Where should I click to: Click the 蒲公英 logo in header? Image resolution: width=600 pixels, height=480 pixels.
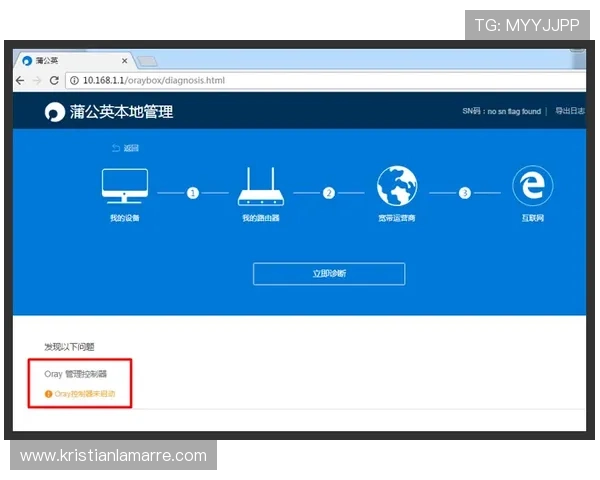(54, 112)
